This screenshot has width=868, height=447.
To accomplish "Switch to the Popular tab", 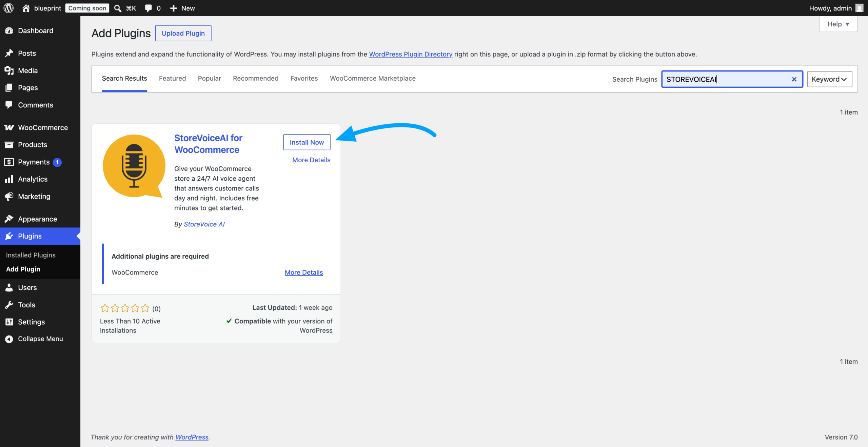I will 209,78.
